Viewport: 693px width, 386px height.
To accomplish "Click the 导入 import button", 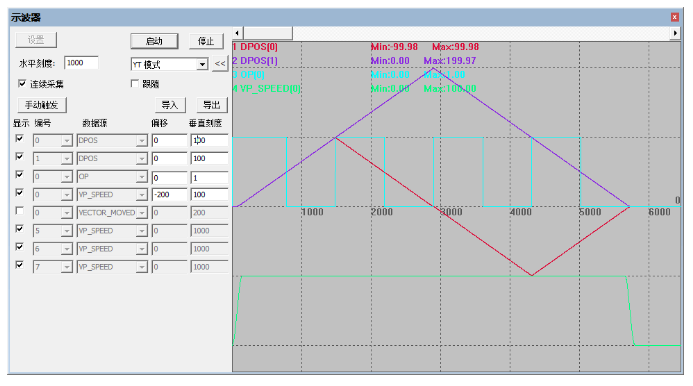I will point(170,105).
